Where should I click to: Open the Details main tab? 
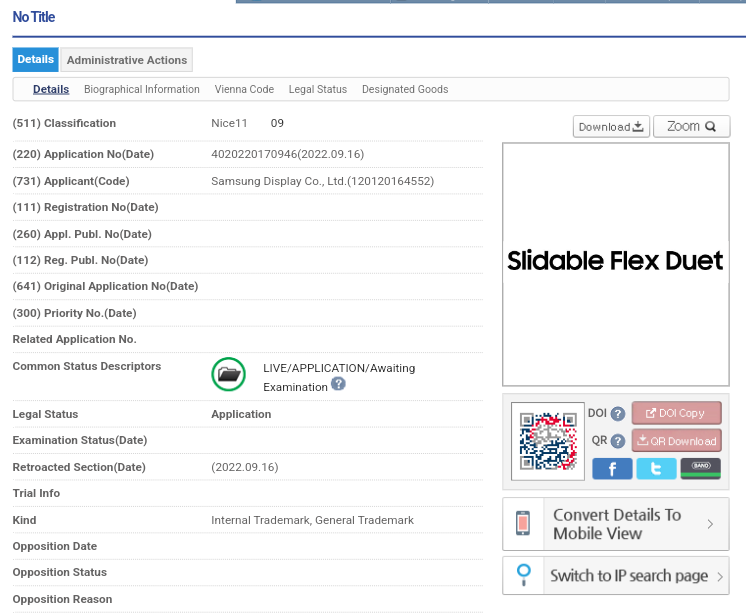(x=35, y=60)
